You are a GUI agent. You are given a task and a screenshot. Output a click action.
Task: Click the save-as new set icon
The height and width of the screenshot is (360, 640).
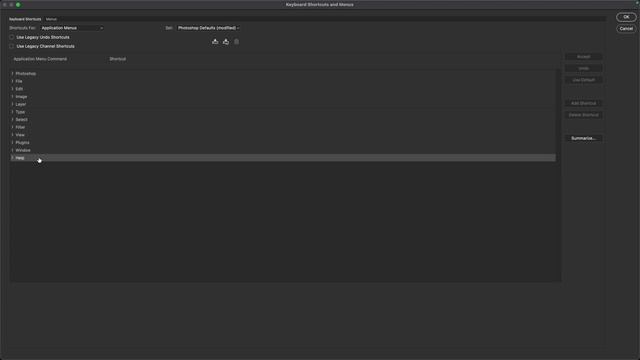(226, 42)
